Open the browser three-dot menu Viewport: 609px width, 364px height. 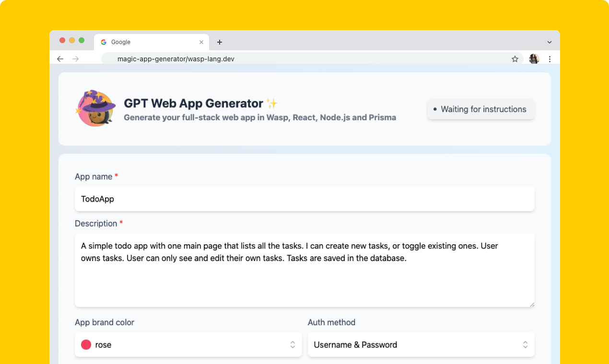pos(550,59)
